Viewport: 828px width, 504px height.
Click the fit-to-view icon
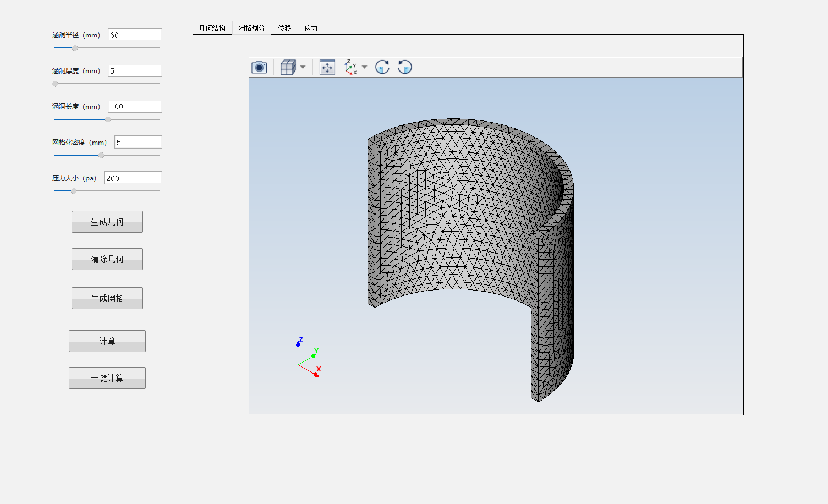pyautogui.click(x=327, y=67)
